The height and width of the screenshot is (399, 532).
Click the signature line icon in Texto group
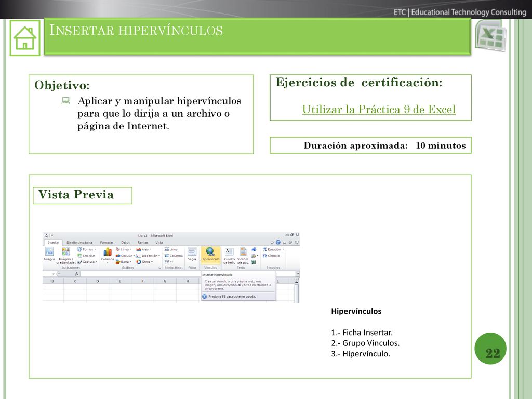click(255, 256)
